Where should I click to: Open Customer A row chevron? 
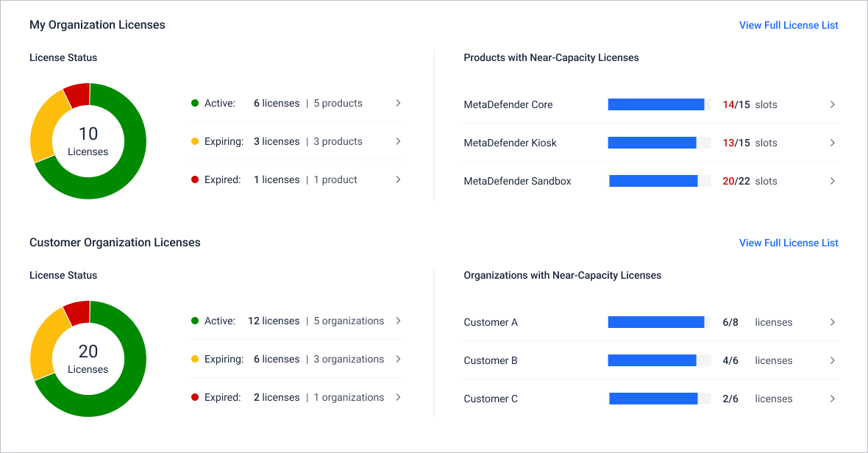pyautogui.click(x=832, y=322)
